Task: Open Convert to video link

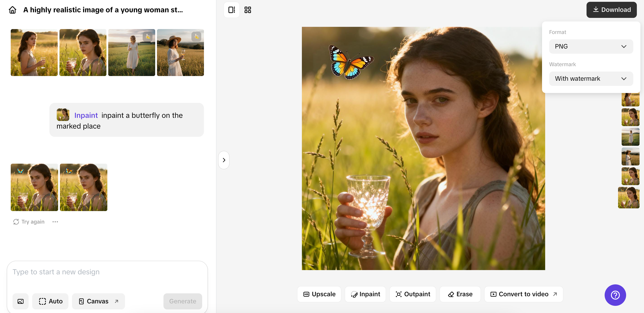Action: tap(523, 294)
